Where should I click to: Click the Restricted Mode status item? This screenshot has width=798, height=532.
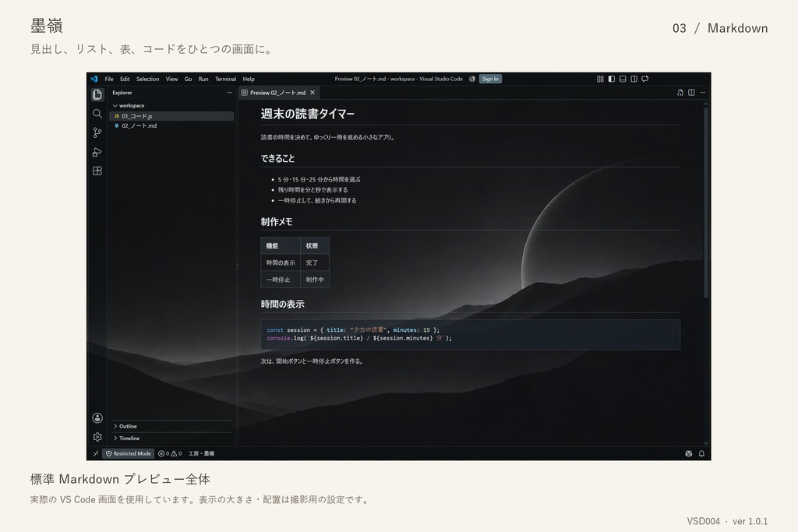(x=129, y=453)
